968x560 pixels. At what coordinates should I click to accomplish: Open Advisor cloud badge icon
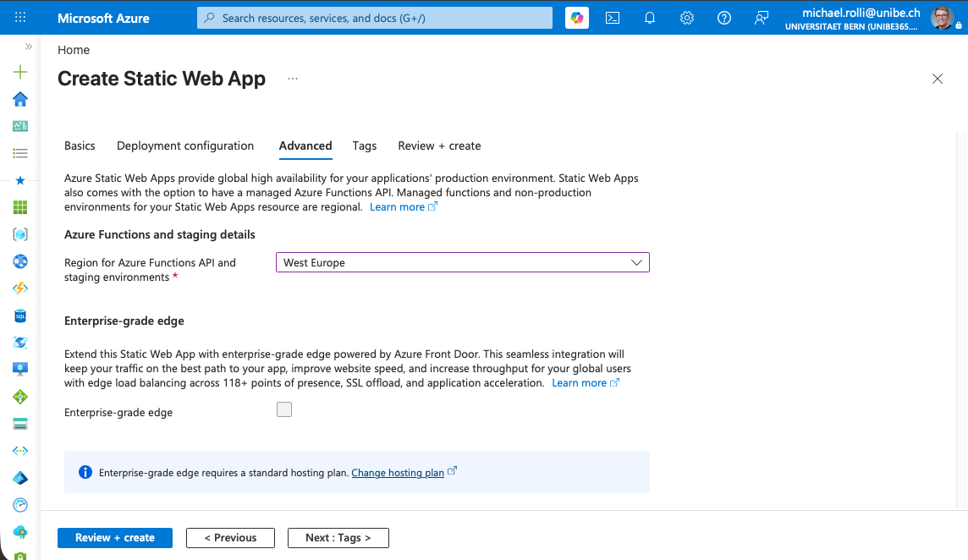pos(20,532)
